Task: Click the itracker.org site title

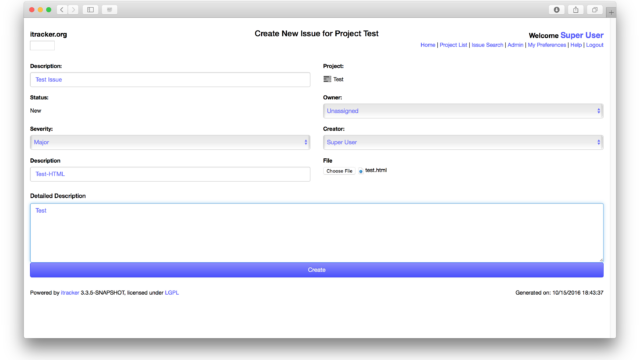Action: [49, 34]
